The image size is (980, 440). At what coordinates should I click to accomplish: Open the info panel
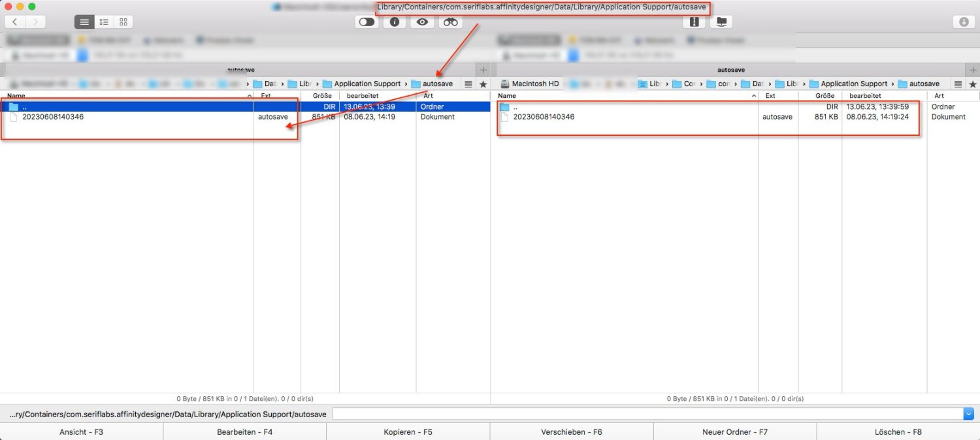395,22
